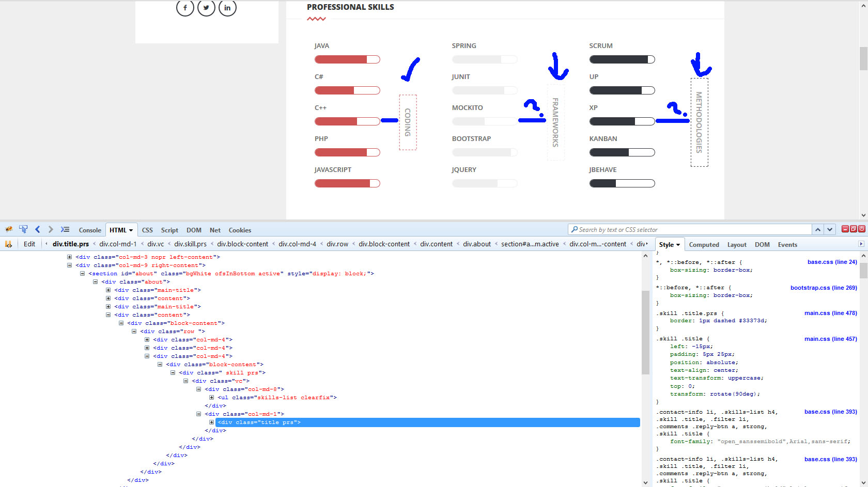Screen dimensions: 868x487
Task: Switch to the Console tab
Action: click(89, 230)
